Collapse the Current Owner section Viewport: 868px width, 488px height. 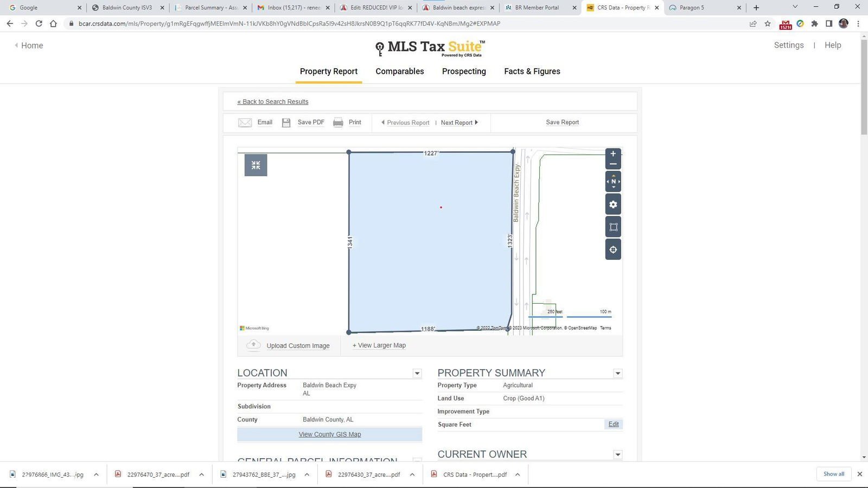(617, 454)
